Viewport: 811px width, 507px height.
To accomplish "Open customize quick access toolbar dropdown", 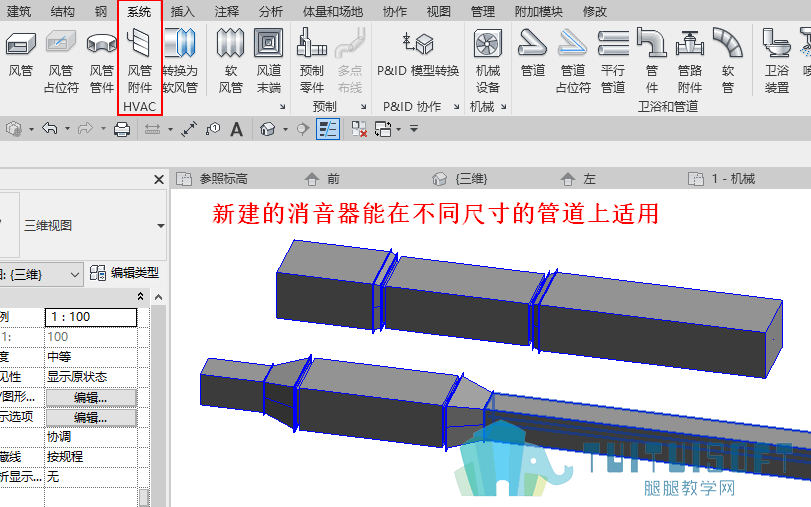I will [414, 128].
